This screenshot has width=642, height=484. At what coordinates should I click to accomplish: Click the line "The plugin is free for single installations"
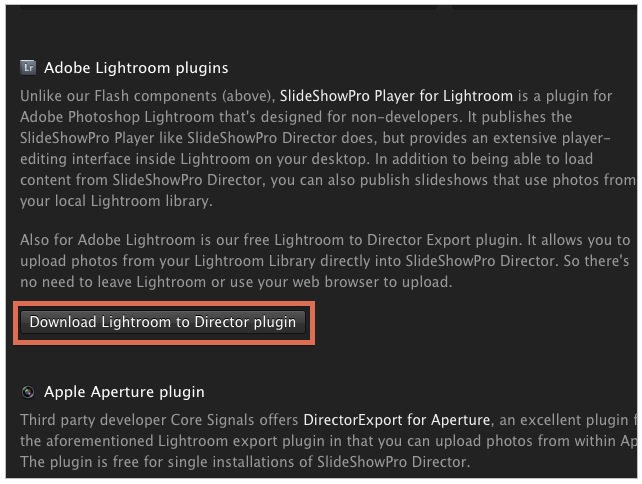[x=245, y=462]
